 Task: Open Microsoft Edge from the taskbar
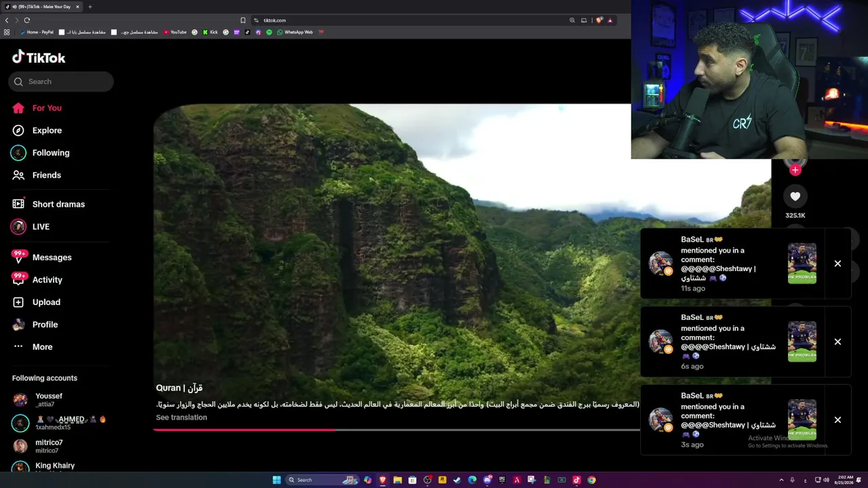[x=472, y=480]
